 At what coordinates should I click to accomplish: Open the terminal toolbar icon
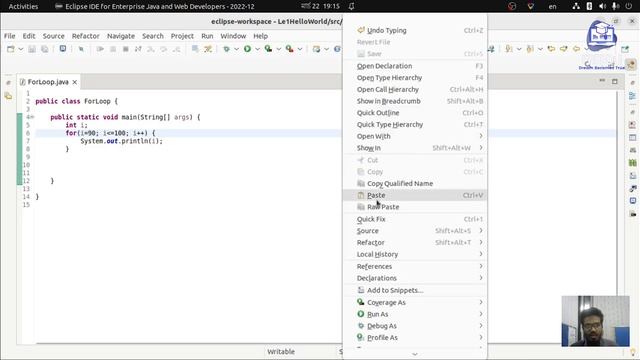(62, 49)
